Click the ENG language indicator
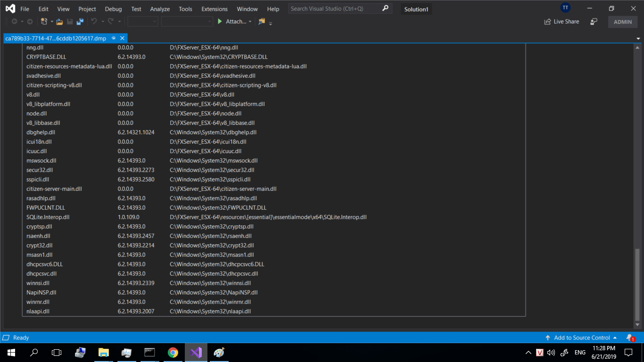The image size is (644, 362). (x=580, y=352)
